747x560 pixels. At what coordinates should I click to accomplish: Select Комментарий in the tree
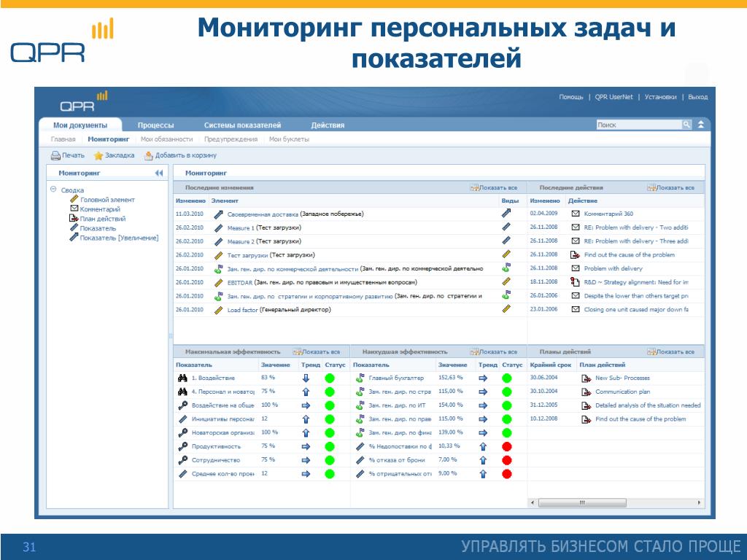coord(100,209)
